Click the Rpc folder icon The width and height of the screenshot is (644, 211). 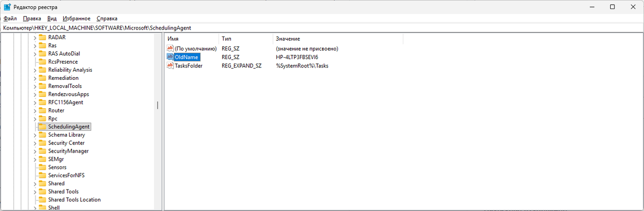tap(42, 118)
